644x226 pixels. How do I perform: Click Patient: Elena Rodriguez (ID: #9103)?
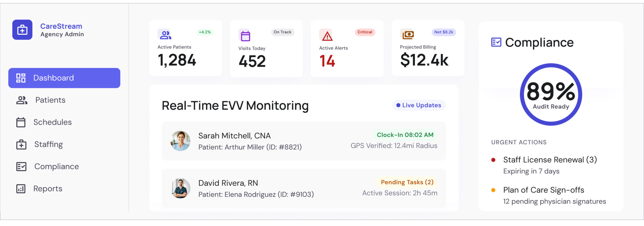coord(256,195)
